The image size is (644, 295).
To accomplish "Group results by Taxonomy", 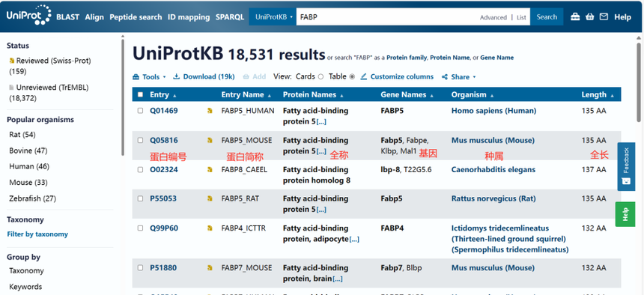I will coord(26,271).
